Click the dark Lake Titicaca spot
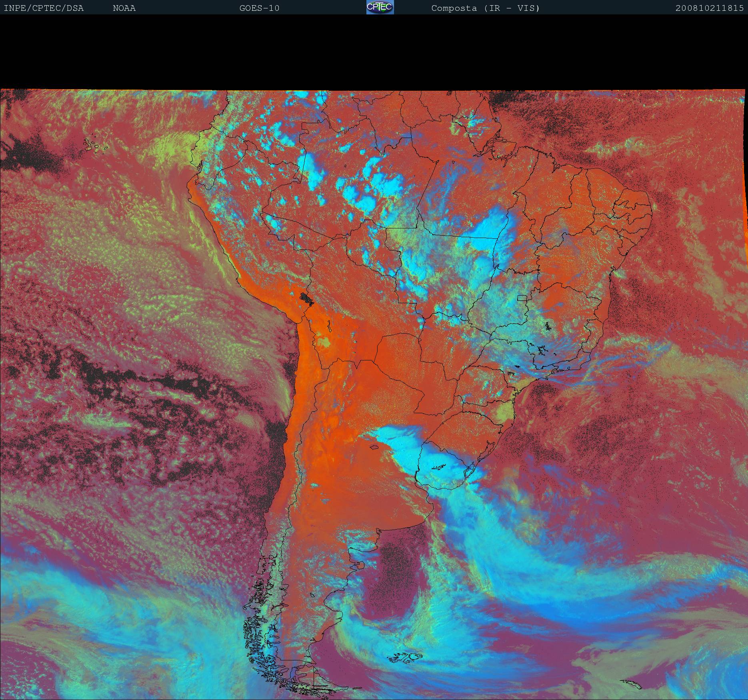Image resolution: width=748 pixels, height=700 pixels. [307, 299]
